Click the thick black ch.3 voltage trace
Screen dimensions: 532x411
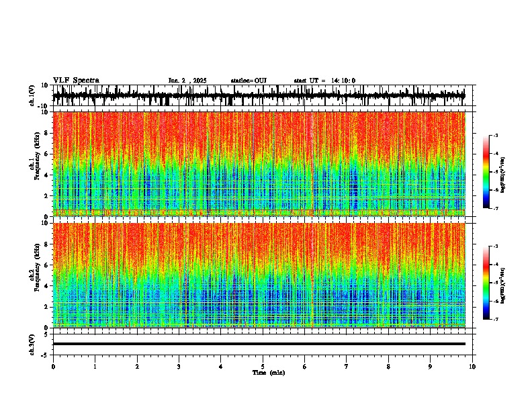pyautogui.click(x=259, y=344)
